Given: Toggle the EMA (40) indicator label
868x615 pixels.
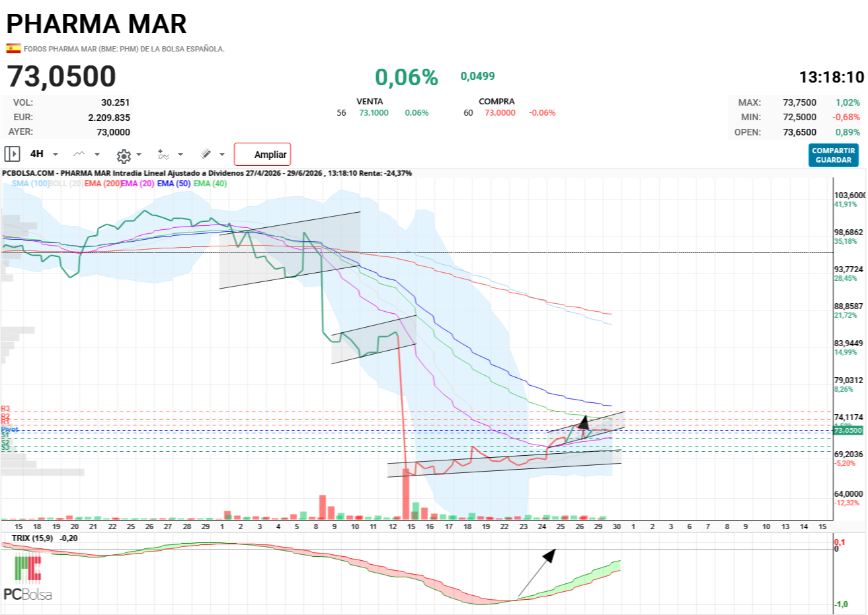Looking at the screenshot, I should [x=210, y=184].
